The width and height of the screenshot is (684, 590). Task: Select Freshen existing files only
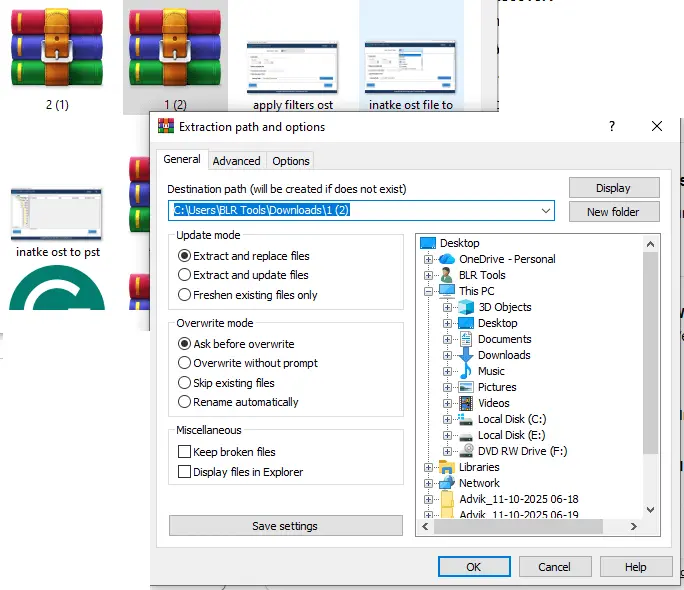coord(248,295)
